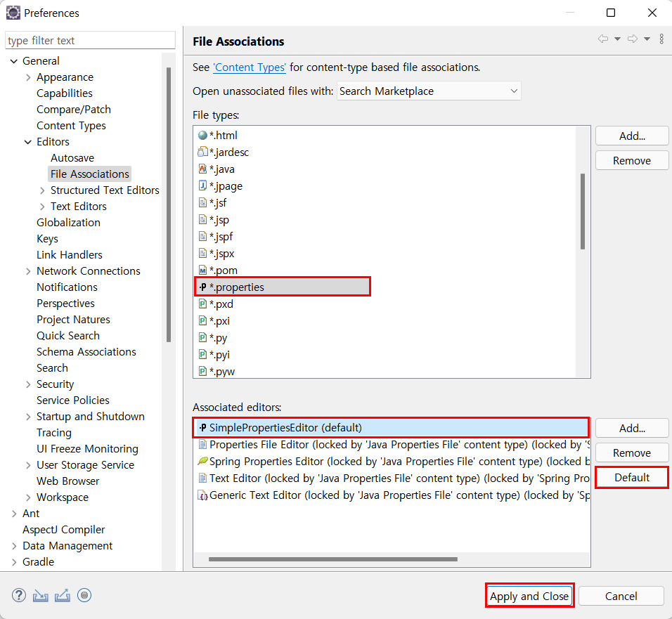Select the *.jspx file type
The image size is (672, 619).
[x=221, y=254]
